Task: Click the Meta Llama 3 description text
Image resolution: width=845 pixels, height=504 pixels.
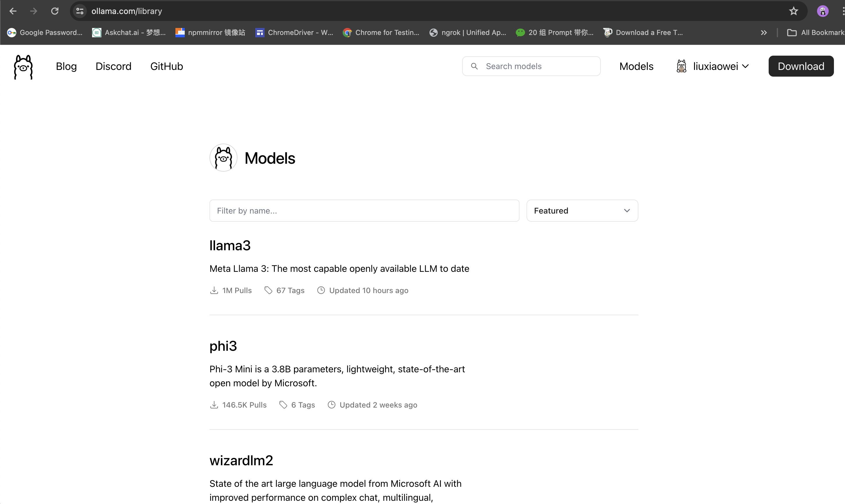Action: point(339,269)
